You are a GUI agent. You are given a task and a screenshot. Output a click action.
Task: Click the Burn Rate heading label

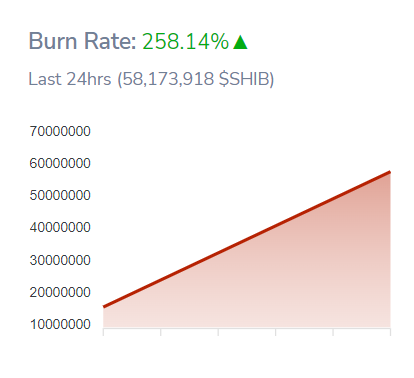tap(82, 41)
